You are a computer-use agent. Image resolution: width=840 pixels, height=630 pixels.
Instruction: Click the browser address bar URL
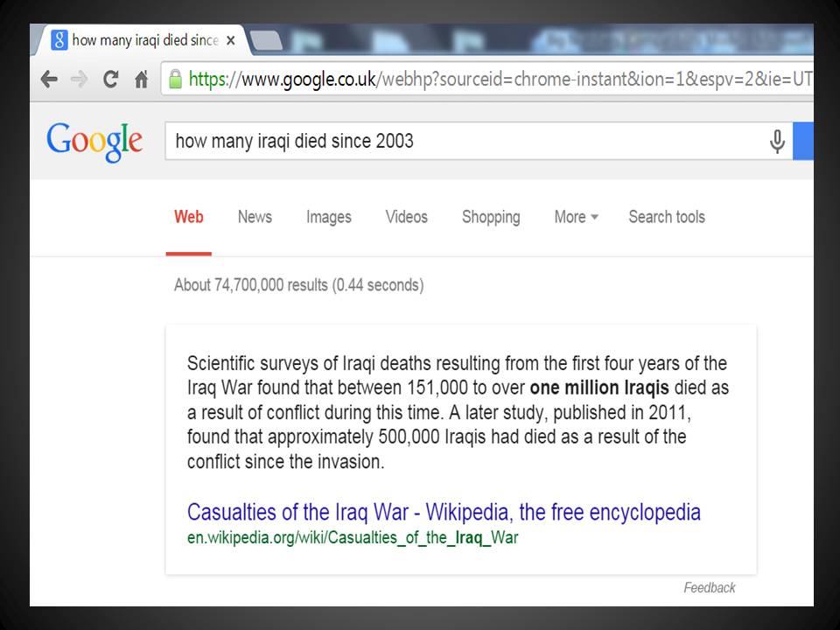pyautogui.click(x=499, y=80)
